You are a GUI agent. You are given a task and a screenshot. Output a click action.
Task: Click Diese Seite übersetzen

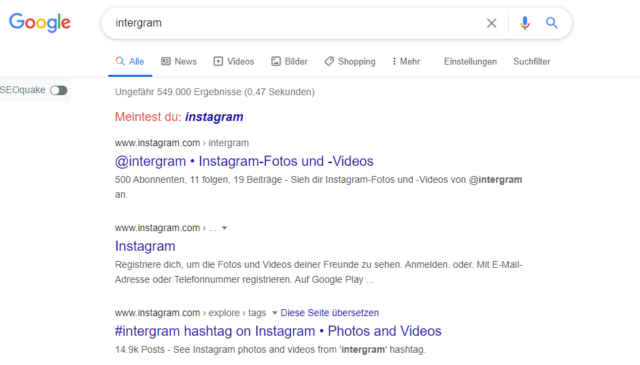point(329,313)
